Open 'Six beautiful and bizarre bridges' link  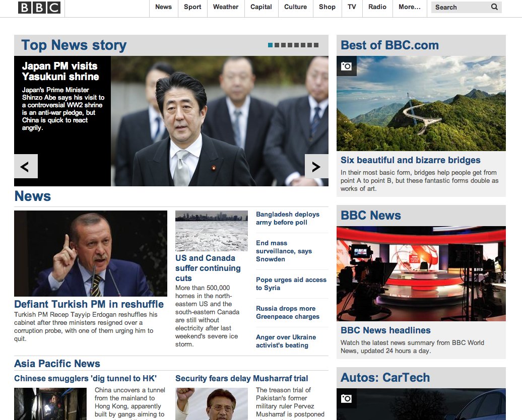[411, 160]
